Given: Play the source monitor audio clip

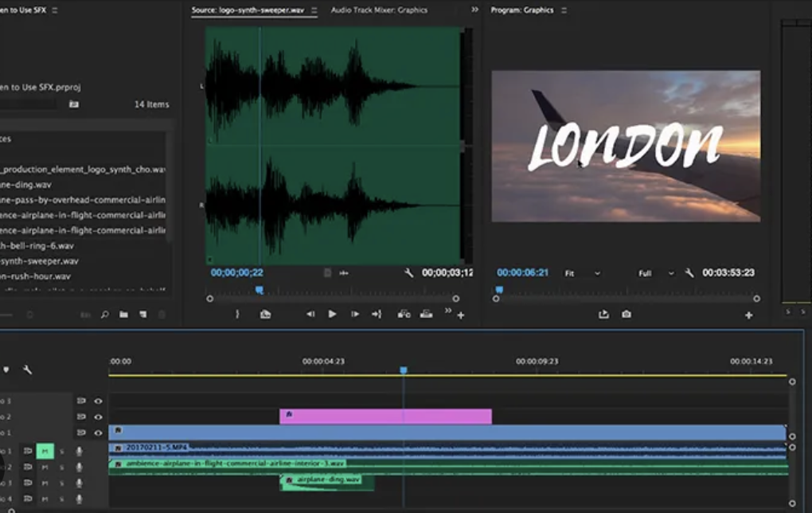Looking at the screenshot, I should click(332, 314).
